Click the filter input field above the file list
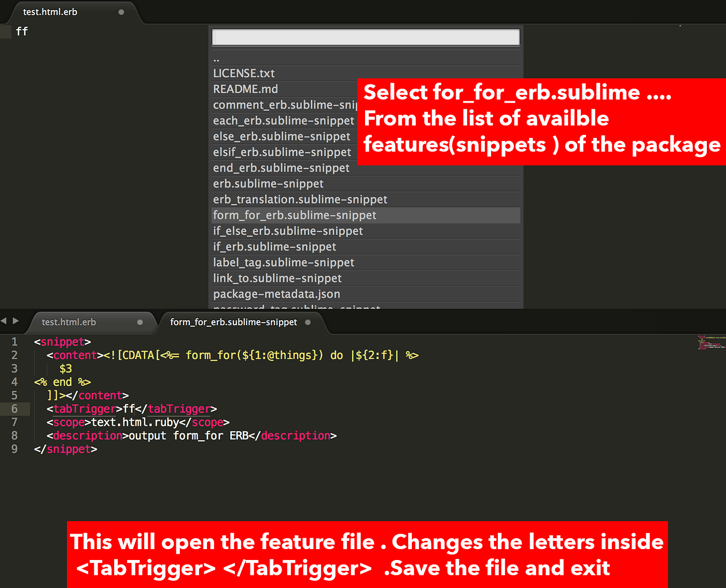 (x=365, y=37)
